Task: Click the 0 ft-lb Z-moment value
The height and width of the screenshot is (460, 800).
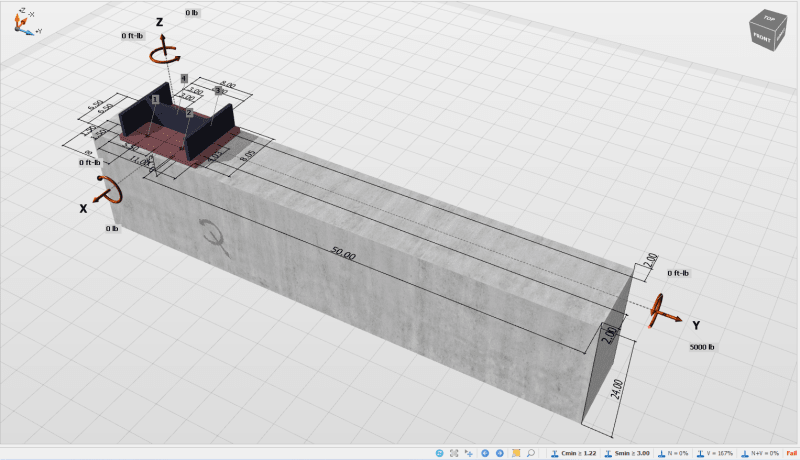Action: click(133, 36)
